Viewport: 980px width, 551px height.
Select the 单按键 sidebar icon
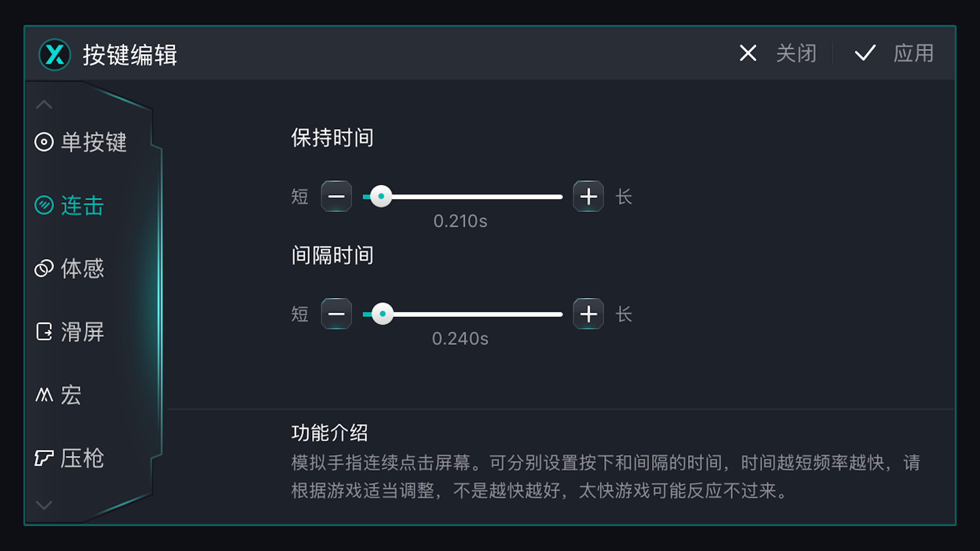[x=43, y=142]
